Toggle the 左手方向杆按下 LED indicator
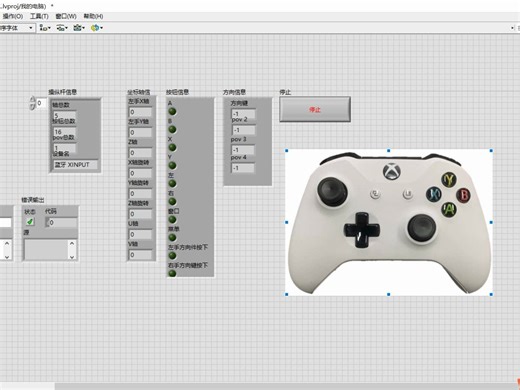 click(172, 256)
